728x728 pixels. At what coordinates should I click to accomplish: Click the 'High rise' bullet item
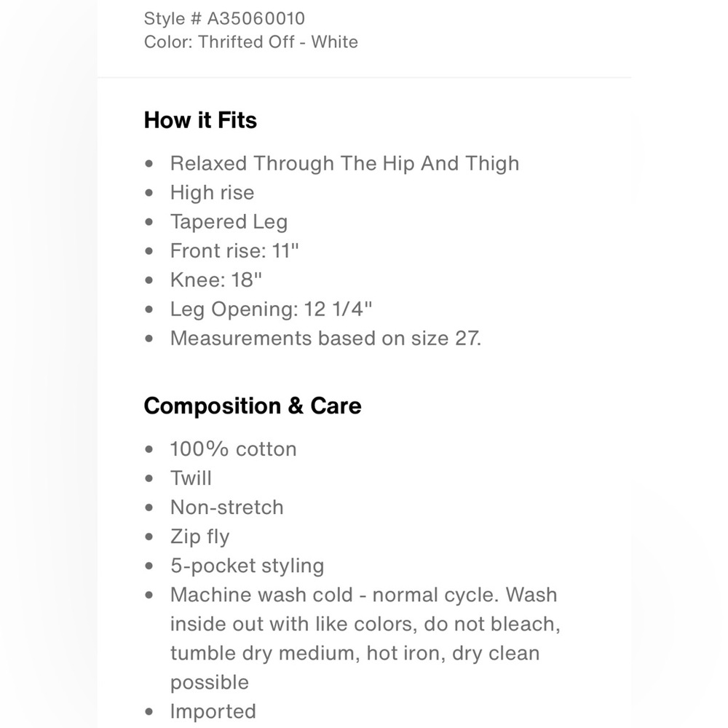click(212, 193)
